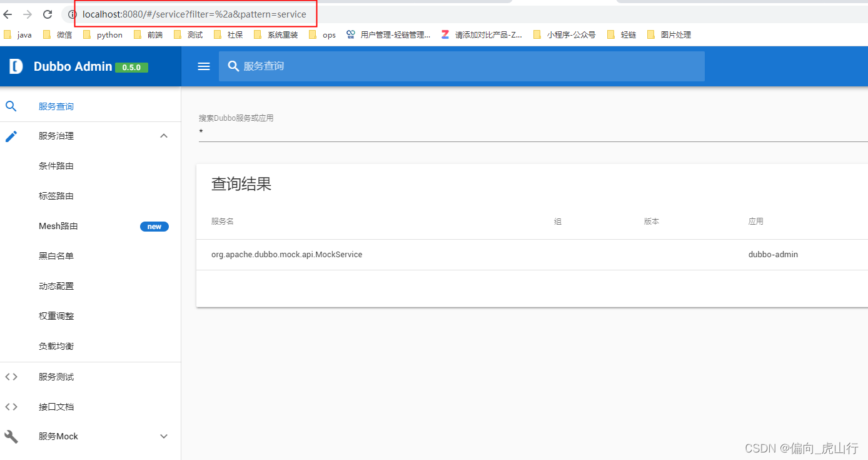Click the site info icon in address bar

pos(73,14)
